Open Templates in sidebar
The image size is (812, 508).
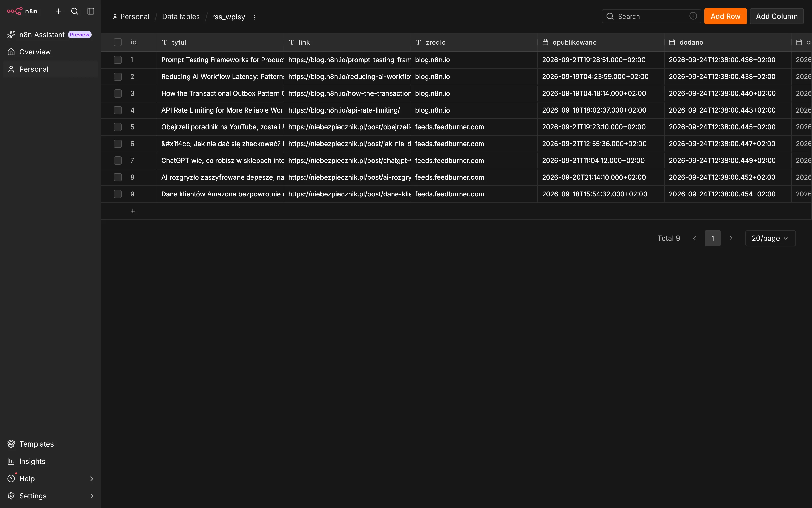(x=51, y=444)
